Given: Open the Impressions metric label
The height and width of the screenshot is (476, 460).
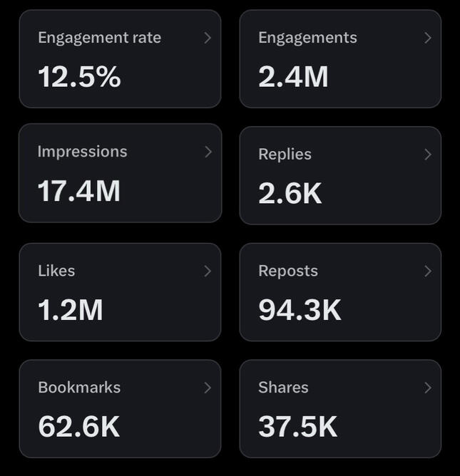Looking at the screenshot, I should coord(82,152).
